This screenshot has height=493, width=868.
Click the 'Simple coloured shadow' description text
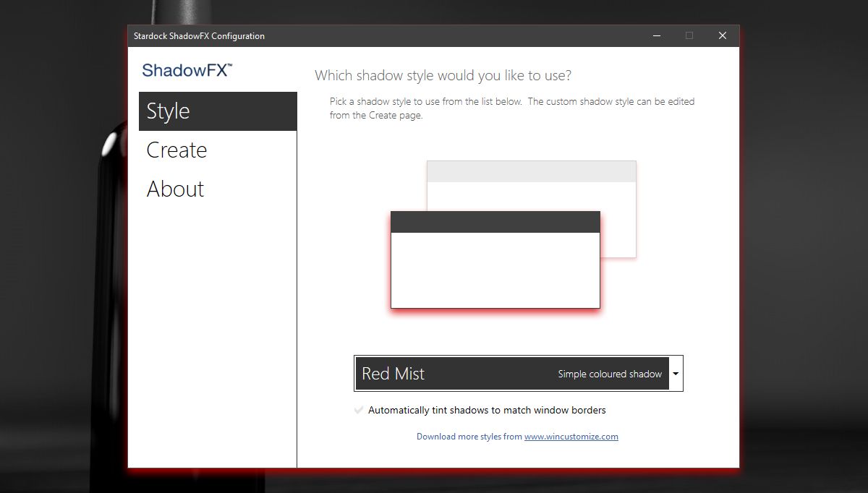click(x=610, y=374)
